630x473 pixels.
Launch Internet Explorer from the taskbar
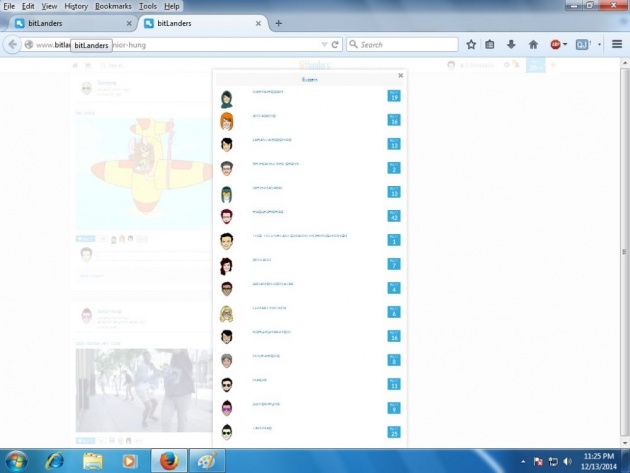click(54, 461)
